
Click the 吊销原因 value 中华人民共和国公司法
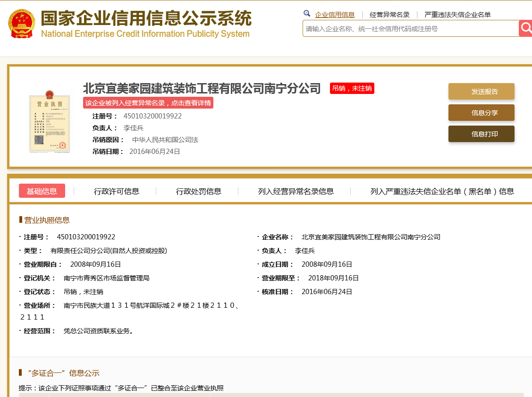[165, 140]
